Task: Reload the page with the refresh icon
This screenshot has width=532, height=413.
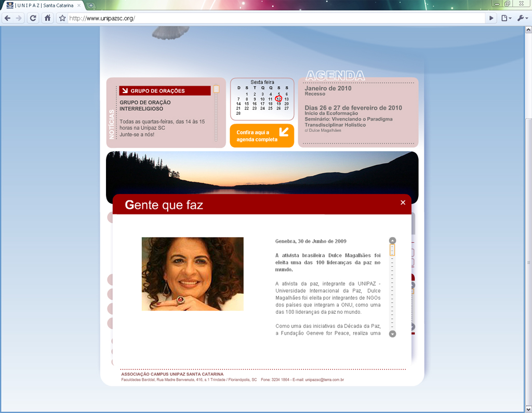Action: coord(33,18)
